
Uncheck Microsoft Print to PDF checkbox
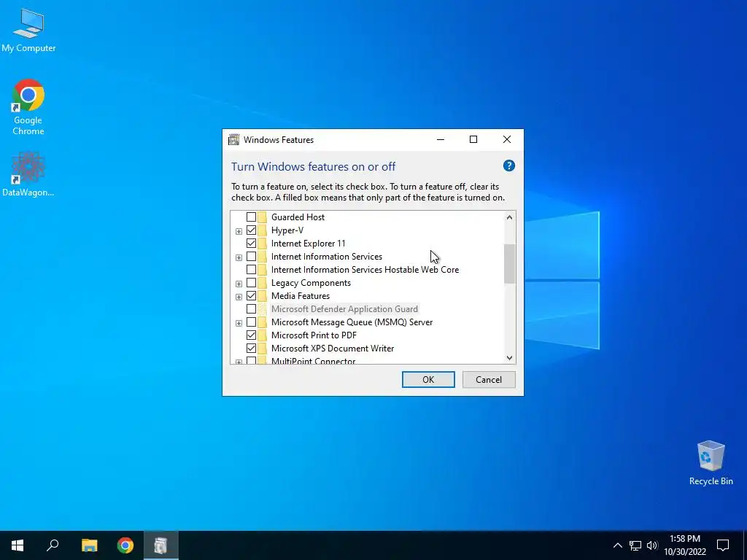coord(251,335)
